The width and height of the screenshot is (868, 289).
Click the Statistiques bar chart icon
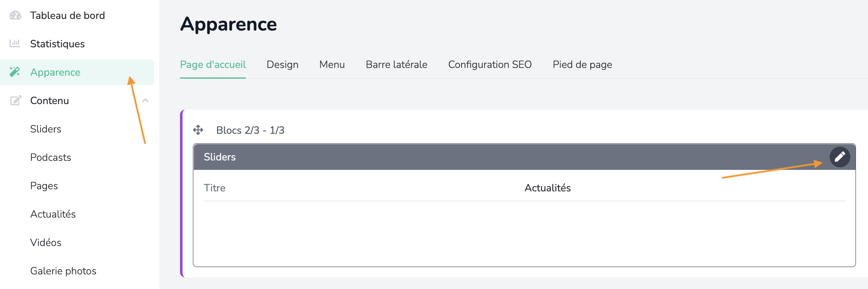15,43
